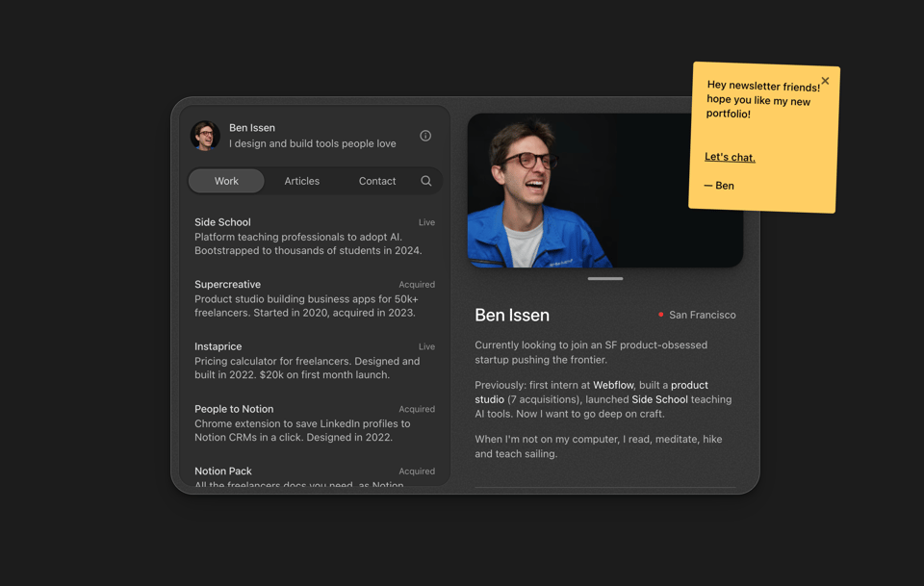View the People to Notion project

tap(315, 423)
